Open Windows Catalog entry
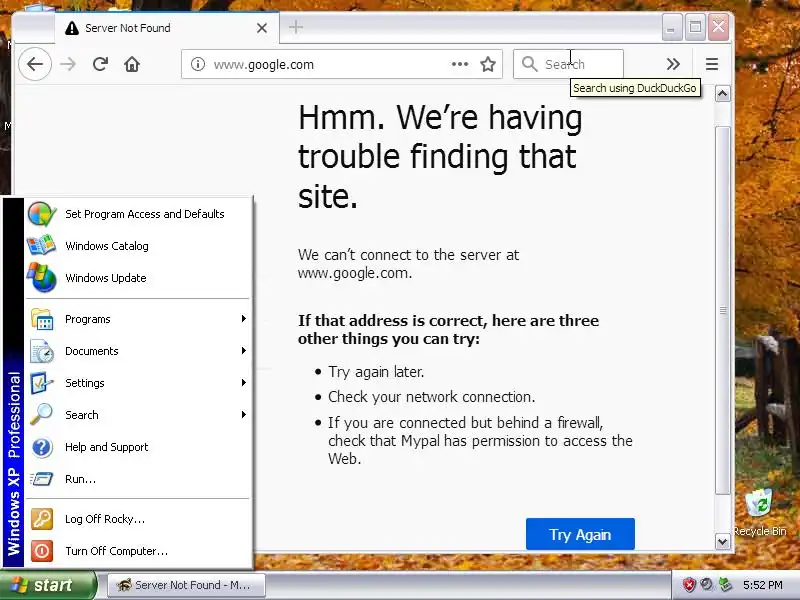This screenshot has width=800, height=600. [139, 245]
